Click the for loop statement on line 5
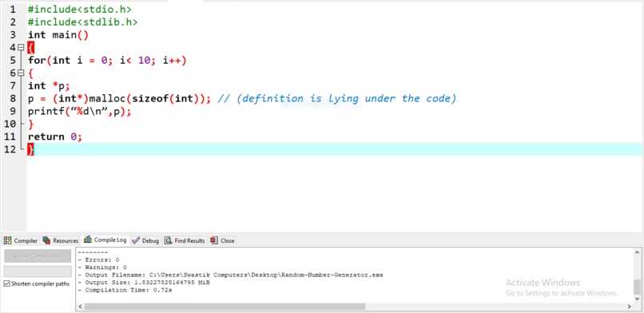Viewport: 644px width, 313px height. click(107, 61)
